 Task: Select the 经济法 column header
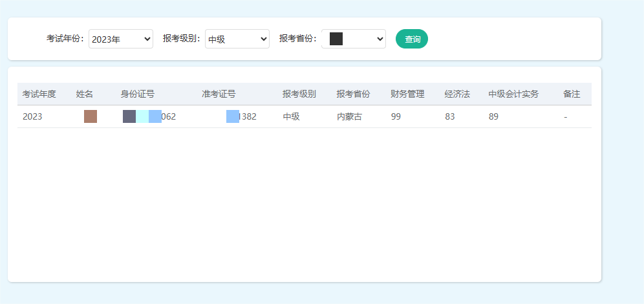pos(457,94)
